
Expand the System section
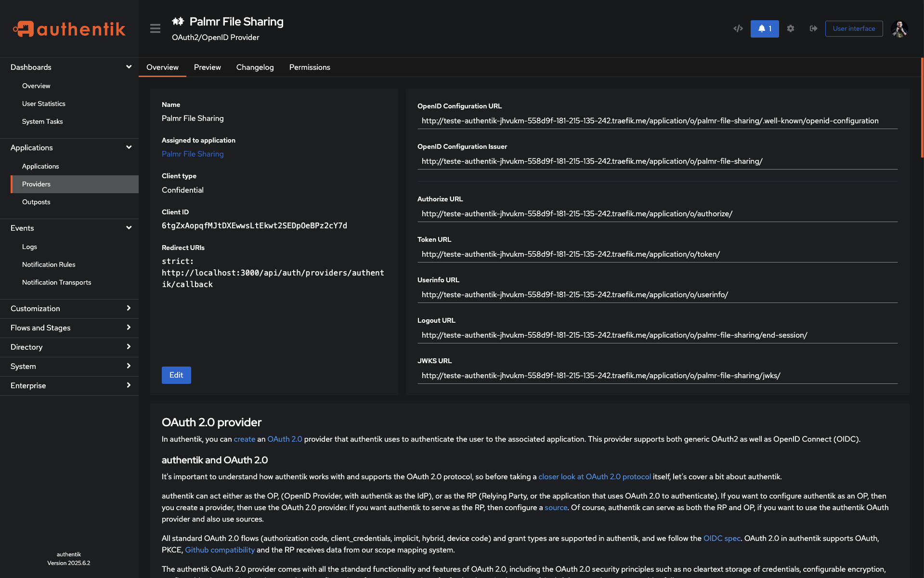(x=69, y=366)
